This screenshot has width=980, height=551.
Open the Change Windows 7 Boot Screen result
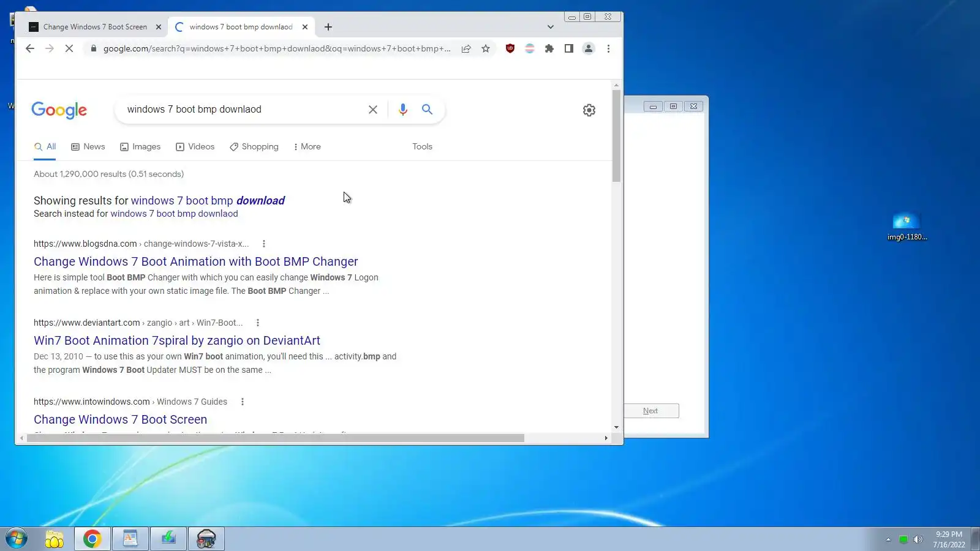click(121, 419)
